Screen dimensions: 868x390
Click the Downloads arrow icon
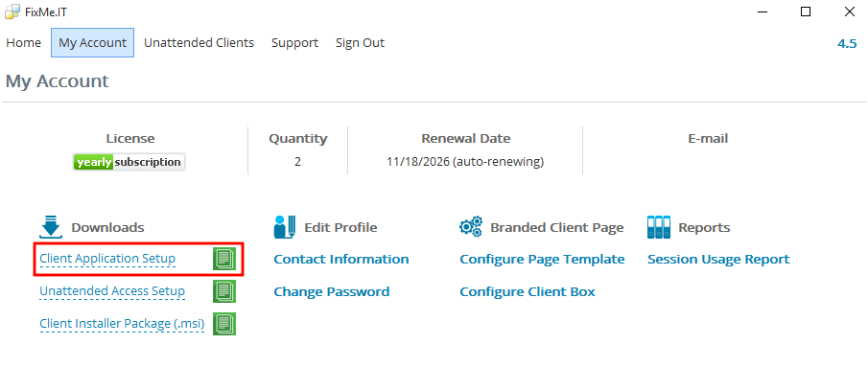(51, 227)
